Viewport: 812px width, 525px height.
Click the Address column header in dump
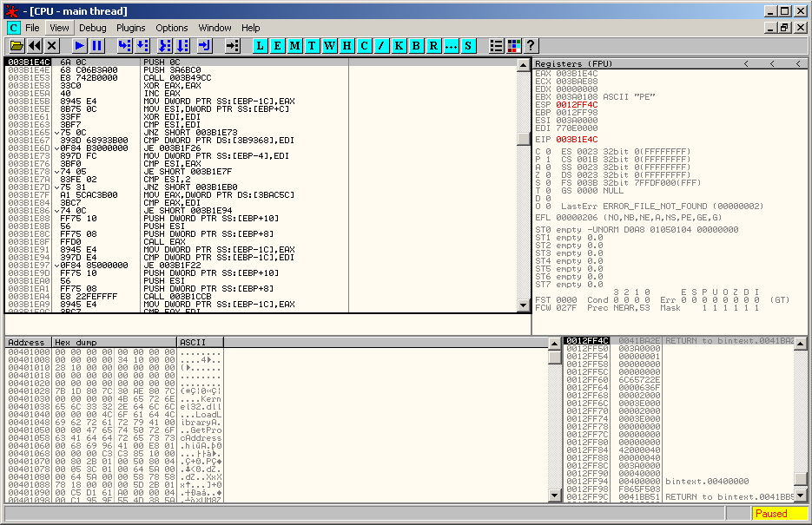pos(27,342)
